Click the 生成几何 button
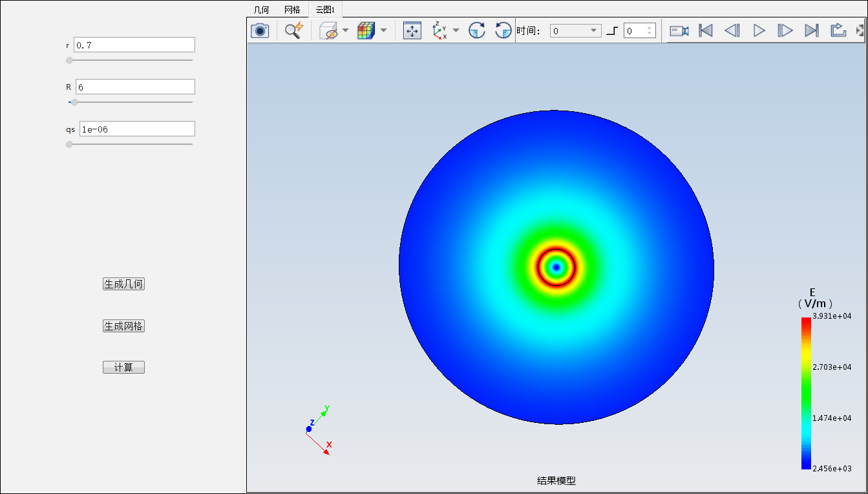Viewport: 868px width, 494px height. [123, 284]
